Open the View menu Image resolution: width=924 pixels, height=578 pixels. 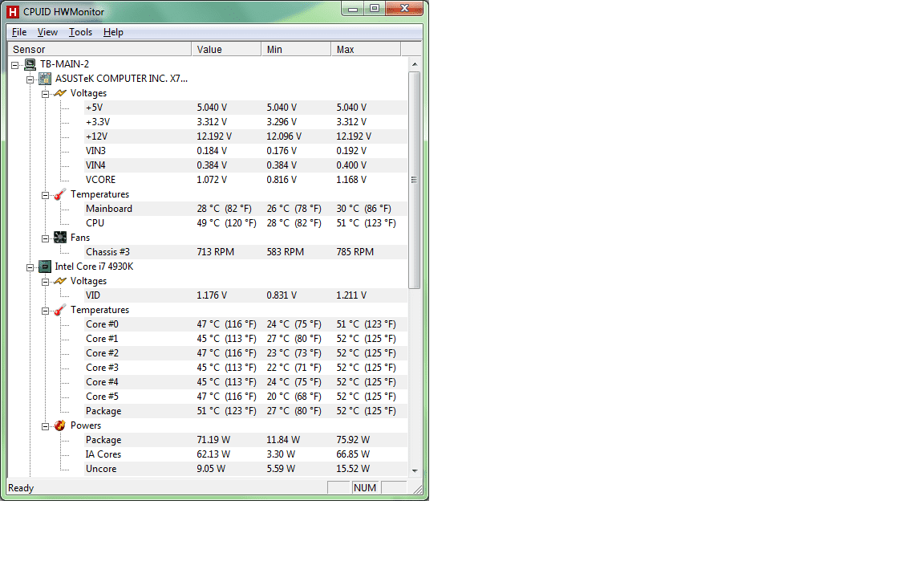[x=47, y=32]
